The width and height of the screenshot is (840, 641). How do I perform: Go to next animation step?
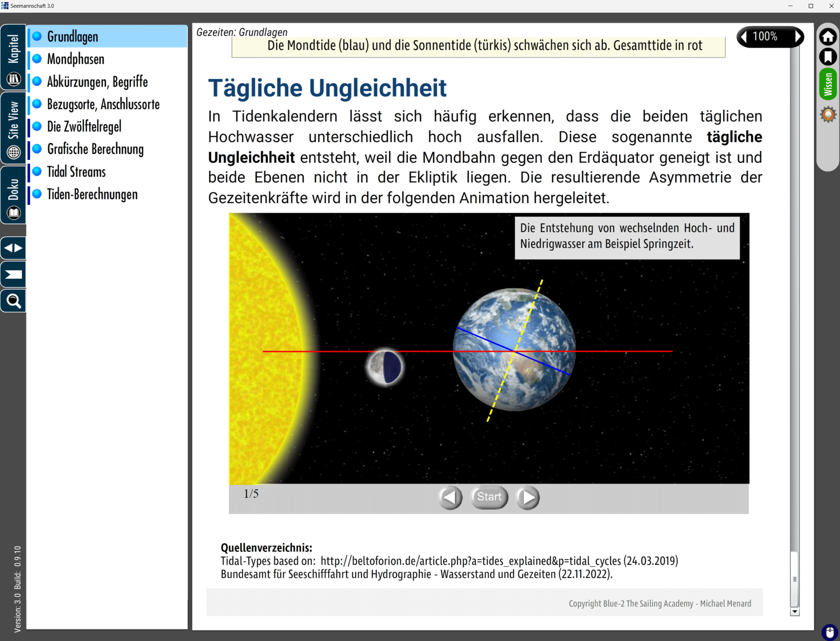(527, 497)
